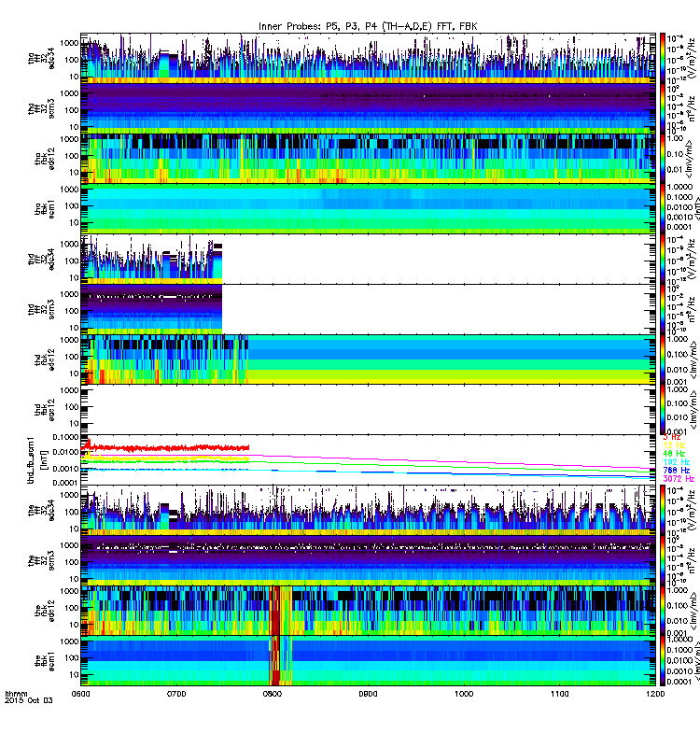Click the "tha fbk scm1" panel label
This screenshot has width=700, height=747.
(45, 209)
